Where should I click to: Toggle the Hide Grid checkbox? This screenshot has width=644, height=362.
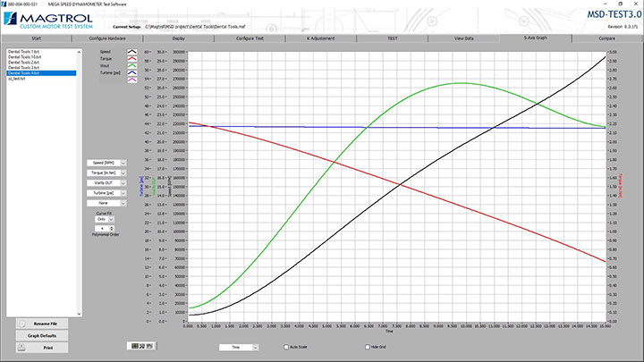[x=361, y=346]
